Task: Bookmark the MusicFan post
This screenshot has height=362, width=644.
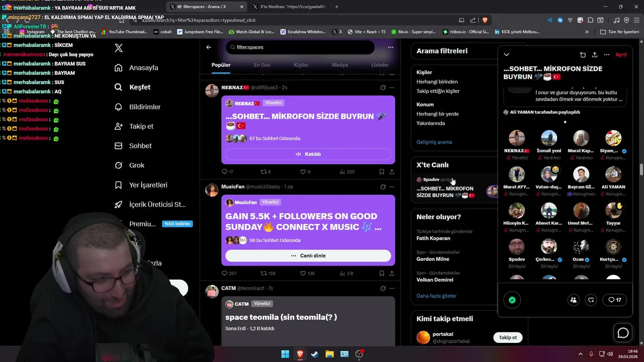Action: (x=382, y=273)
